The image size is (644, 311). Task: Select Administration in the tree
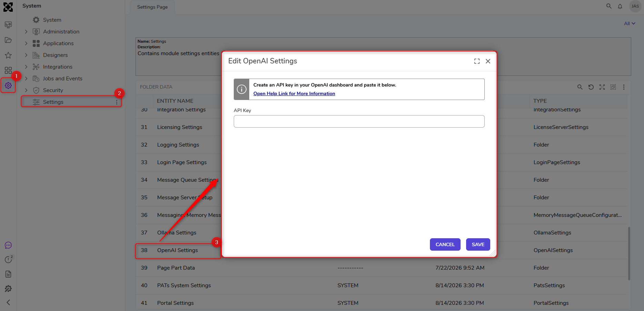(x=61, y=32)
